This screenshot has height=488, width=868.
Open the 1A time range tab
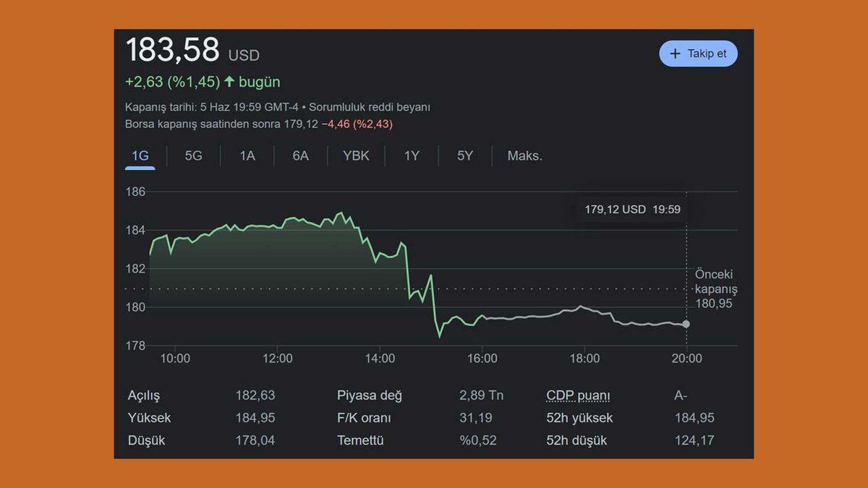pos(247,155)
